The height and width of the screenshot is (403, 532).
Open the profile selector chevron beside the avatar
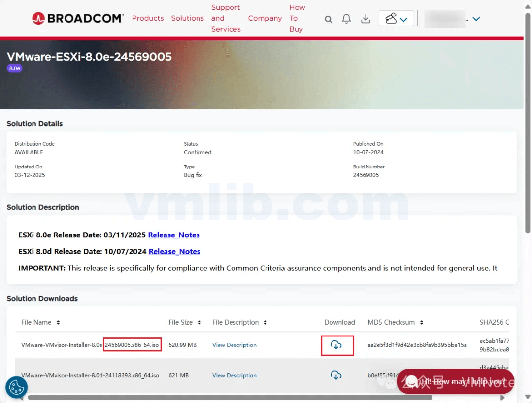tap(405, 19)
